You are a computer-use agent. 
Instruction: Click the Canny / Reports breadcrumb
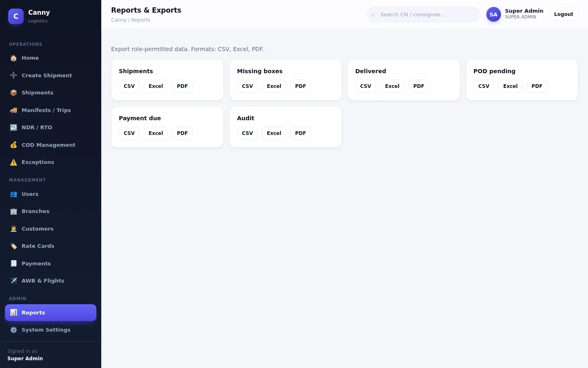tap(131, 20)
